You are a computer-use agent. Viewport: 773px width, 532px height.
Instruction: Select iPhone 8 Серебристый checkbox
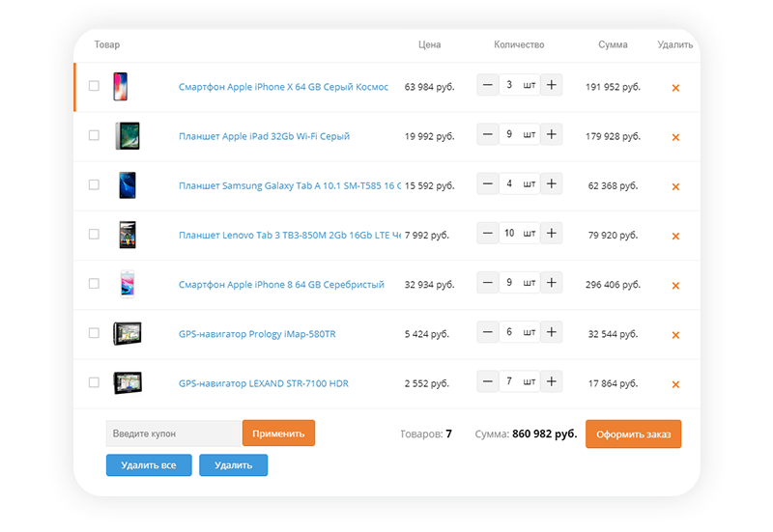[94, 284]
